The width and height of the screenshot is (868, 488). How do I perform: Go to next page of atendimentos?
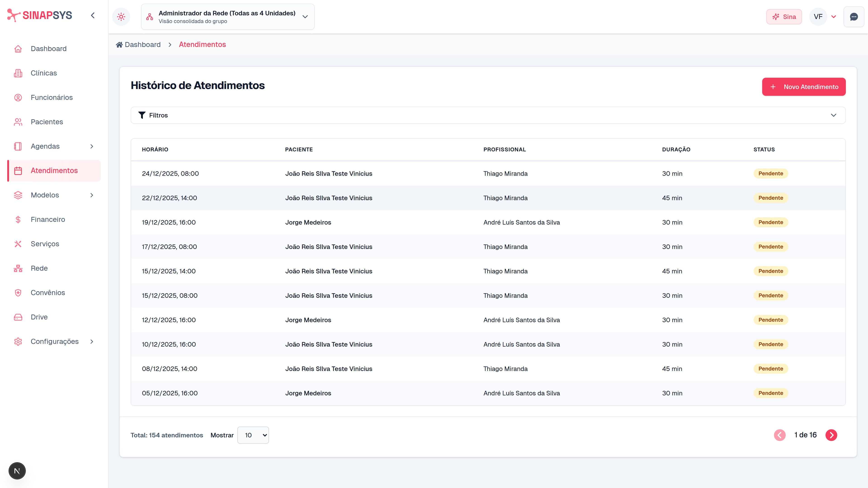click(x=831, y=435)
